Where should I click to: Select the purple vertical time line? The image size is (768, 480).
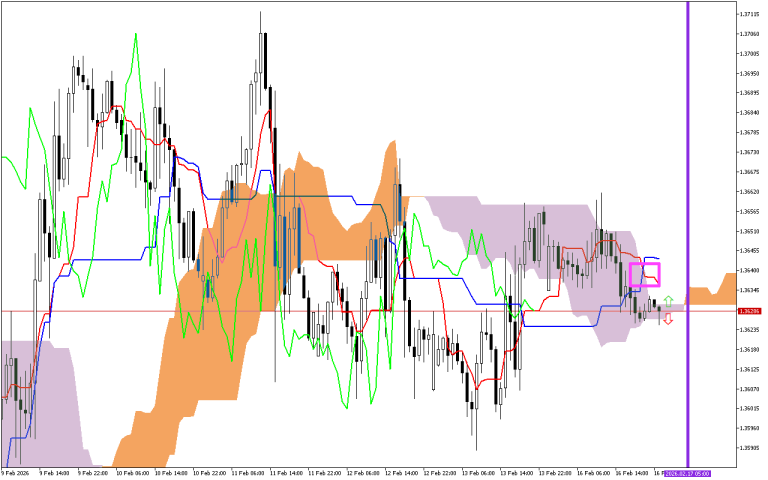point(688,234)
